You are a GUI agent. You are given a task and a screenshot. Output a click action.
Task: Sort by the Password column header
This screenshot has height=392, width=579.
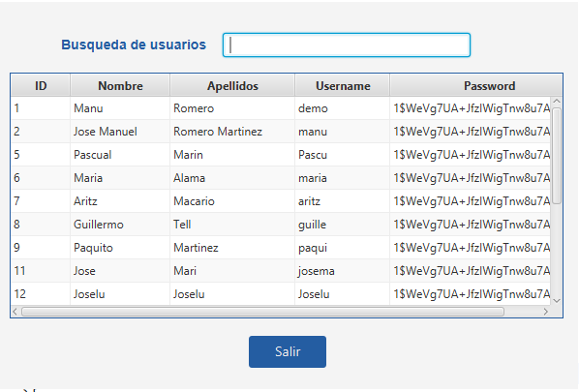pyautogui.click(x=476, y=85)
